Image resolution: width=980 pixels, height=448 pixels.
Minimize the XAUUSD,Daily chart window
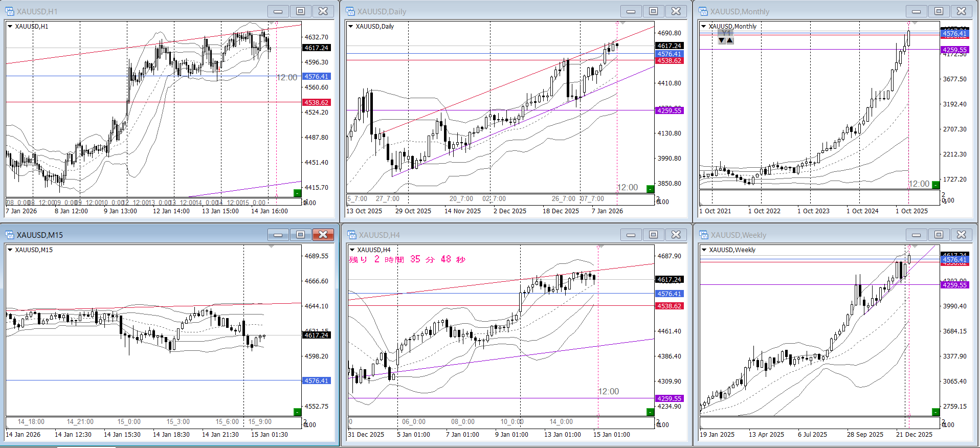point(631,11)
